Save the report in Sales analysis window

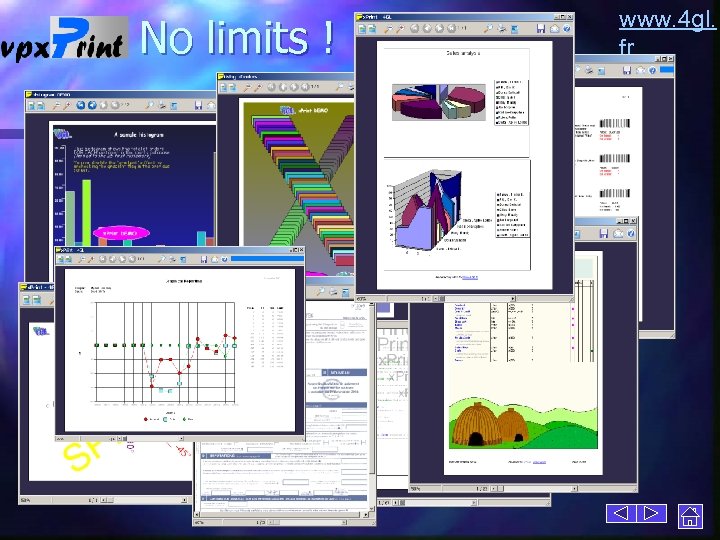click(541, 29)
